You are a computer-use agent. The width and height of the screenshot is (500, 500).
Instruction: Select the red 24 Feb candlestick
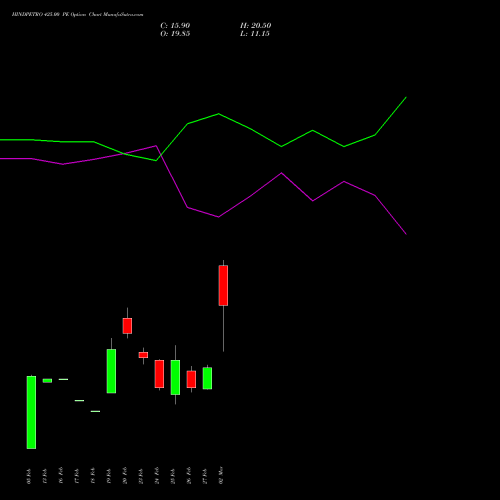(x=159, y=374)
